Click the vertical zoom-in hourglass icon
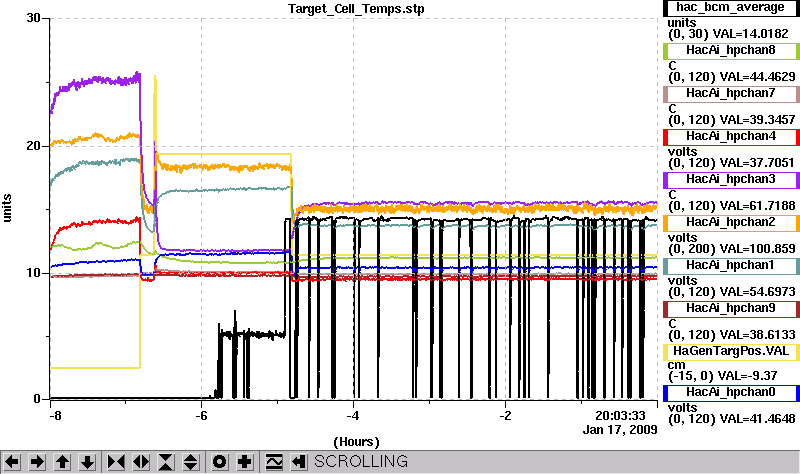This screenshot has width=800, height=474. point(166,462)
